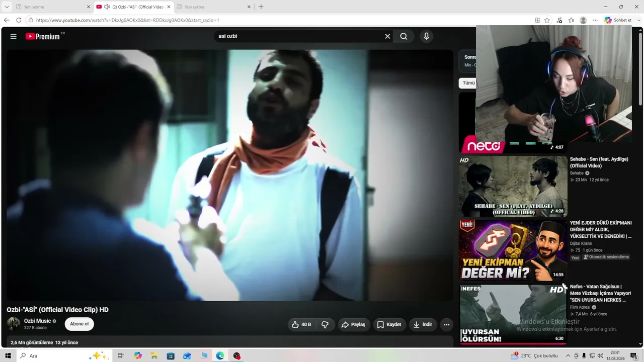The width and height of the screenshot is (644, 362).
Task: Select the Tümü filter chip
Action: click(468, 83)
